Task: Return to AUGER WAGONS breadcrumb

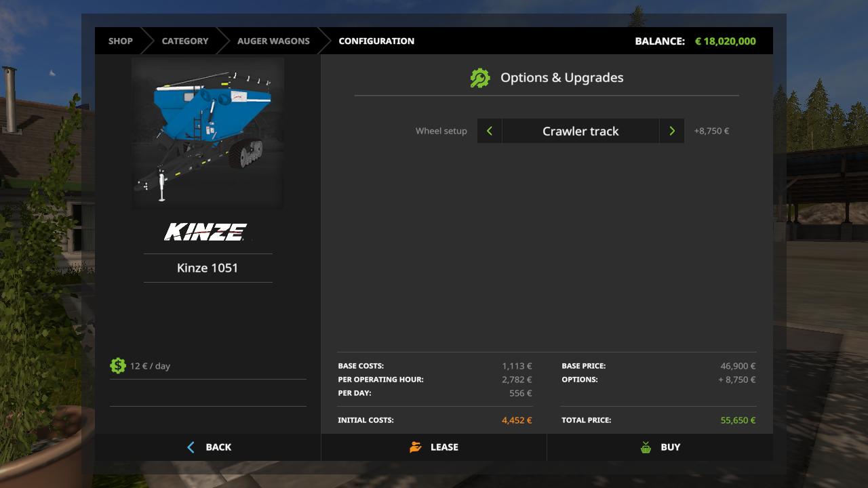Action: click(273, 41)
